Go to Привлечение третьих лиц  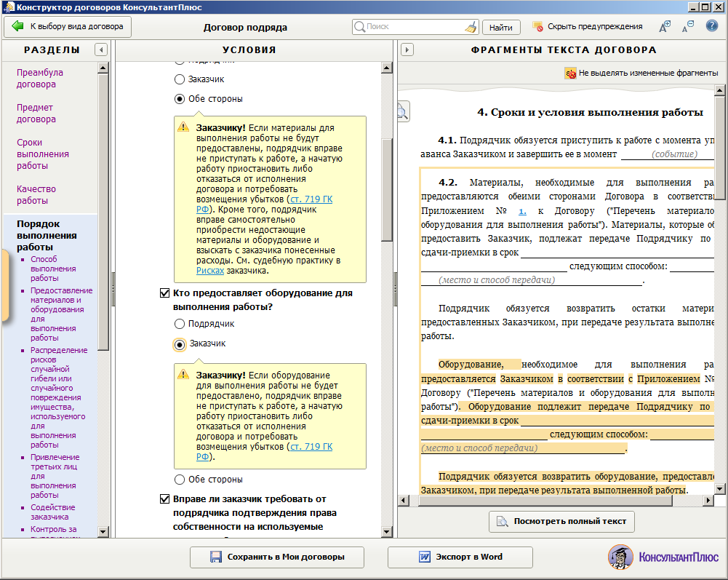click(x=55, y=476)
